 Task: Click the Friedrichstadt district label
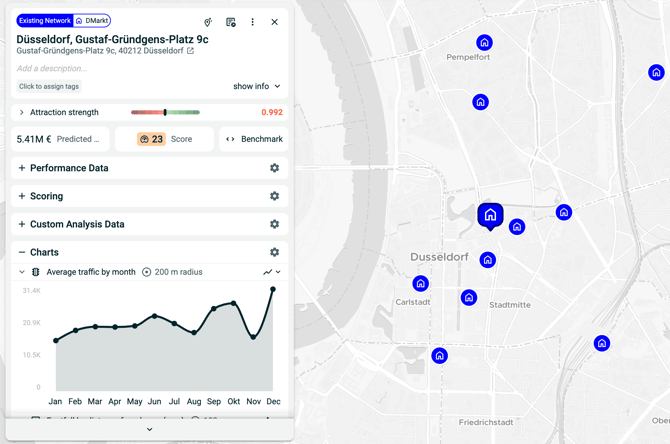[486, 422]
